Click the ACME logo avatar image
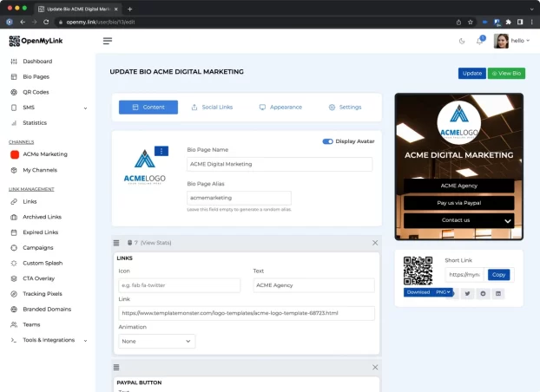Viewport: 540px width, 392px height. tap(145, 167)
